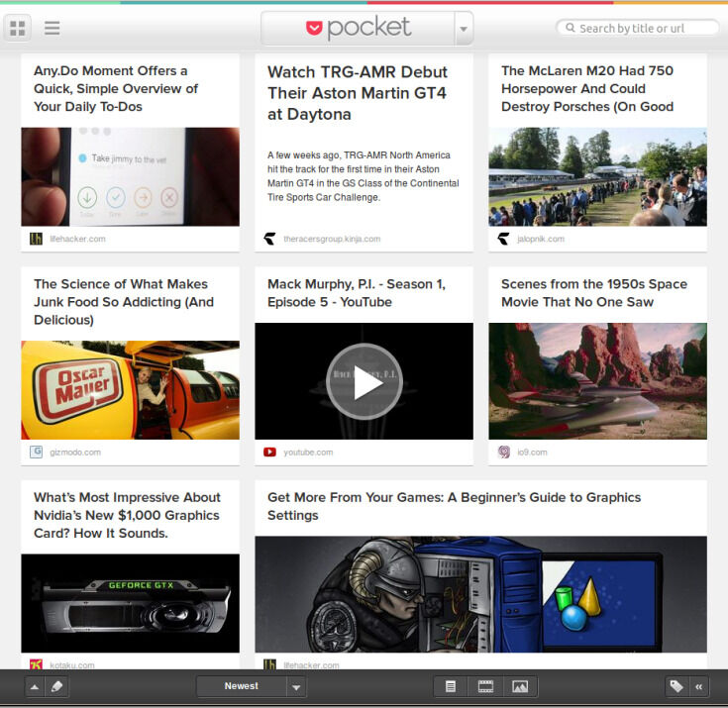Viewport: 728px width, 708px height.
Task: Open The Science of Junk Food article
Action: click(124, 302)
